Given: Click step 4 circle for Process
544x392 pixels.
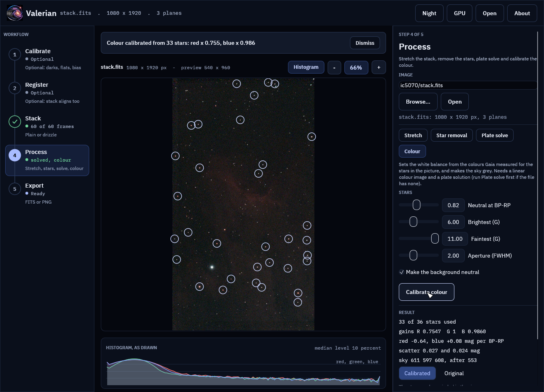Looking at the screenshot, I should pos(15,155).
